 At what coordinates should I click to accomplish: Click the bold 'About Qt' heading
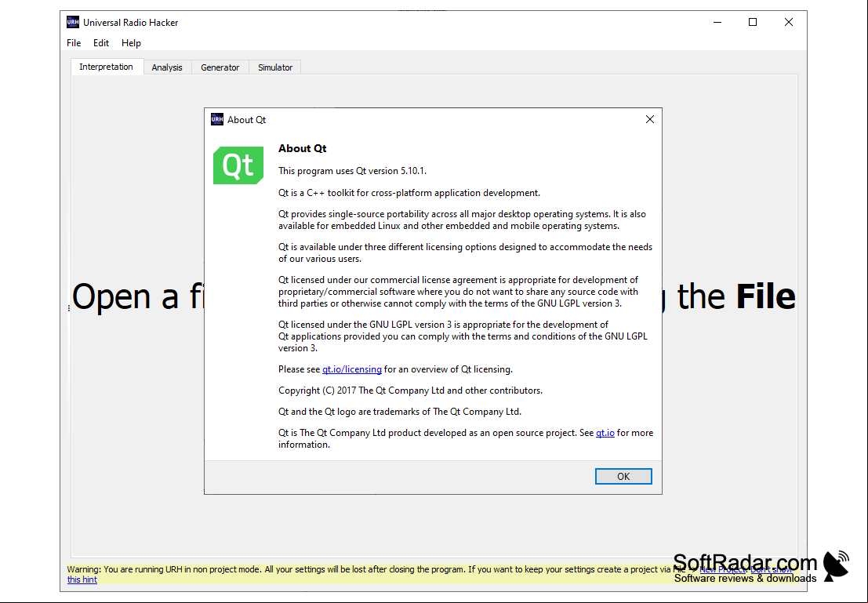(302, 148)
